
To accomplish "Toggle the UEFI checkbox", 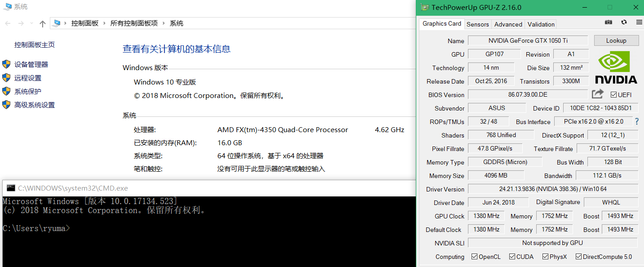I will (613, 95).
